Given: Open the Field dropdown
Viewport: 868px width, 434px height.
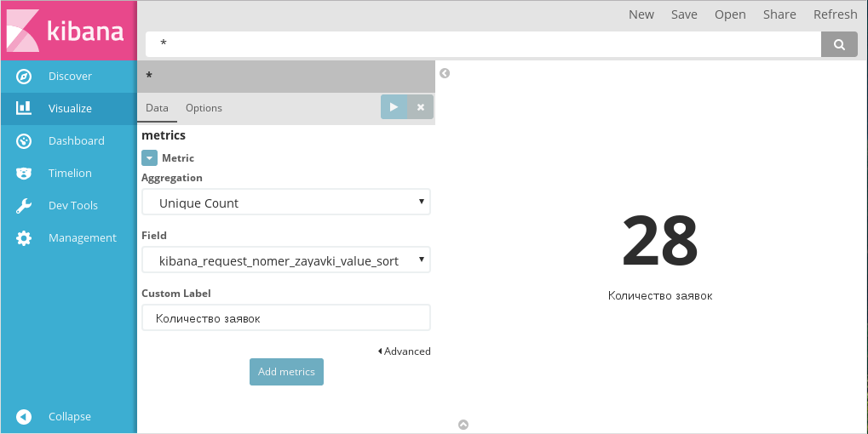Looking at the screenshot, I should pos(286,260).
